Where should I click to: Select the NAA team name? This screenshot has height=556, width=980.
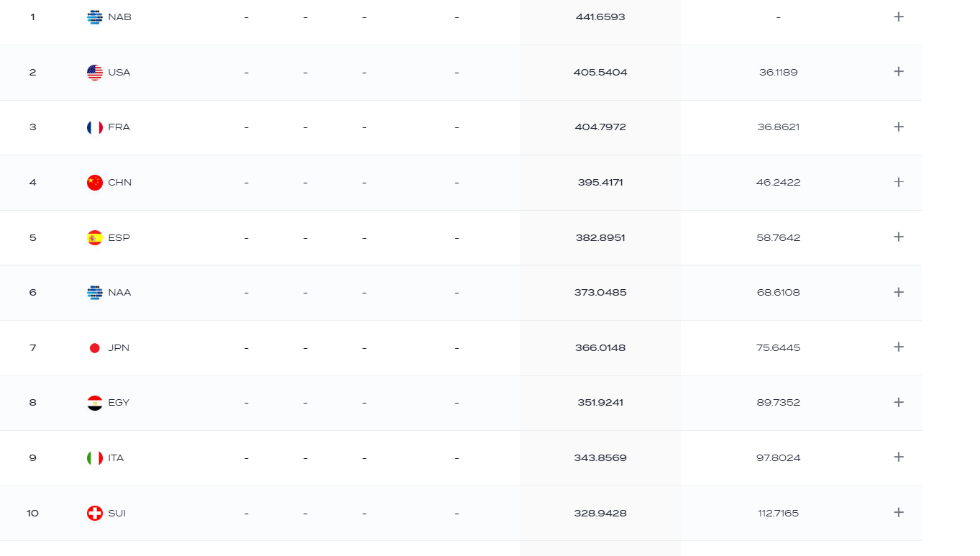(x=119, y=293)
